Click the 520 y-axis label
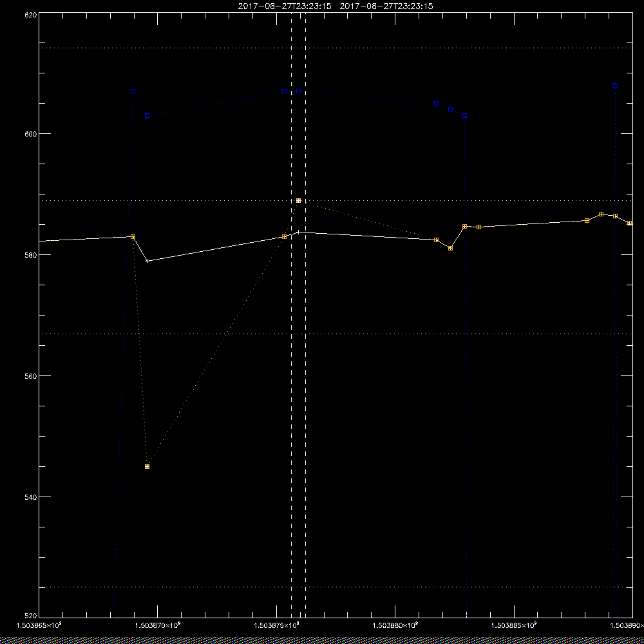Screen dimensions: 644x644 (31, 616)
